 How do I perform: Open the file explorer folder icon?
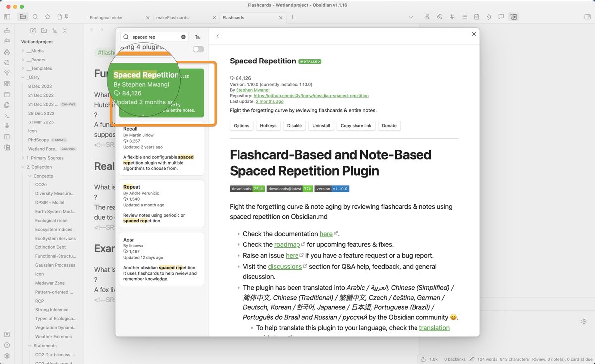click(22, 17)
